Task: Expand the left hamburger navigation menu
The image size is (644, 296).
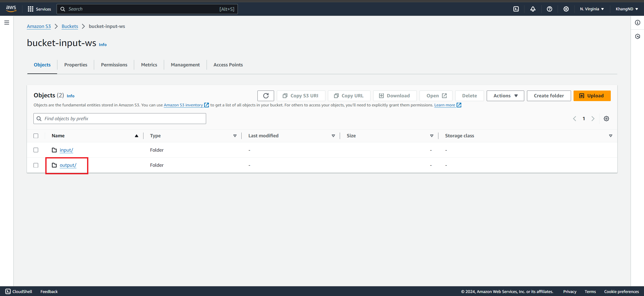Action: click(x=7, y=23)
